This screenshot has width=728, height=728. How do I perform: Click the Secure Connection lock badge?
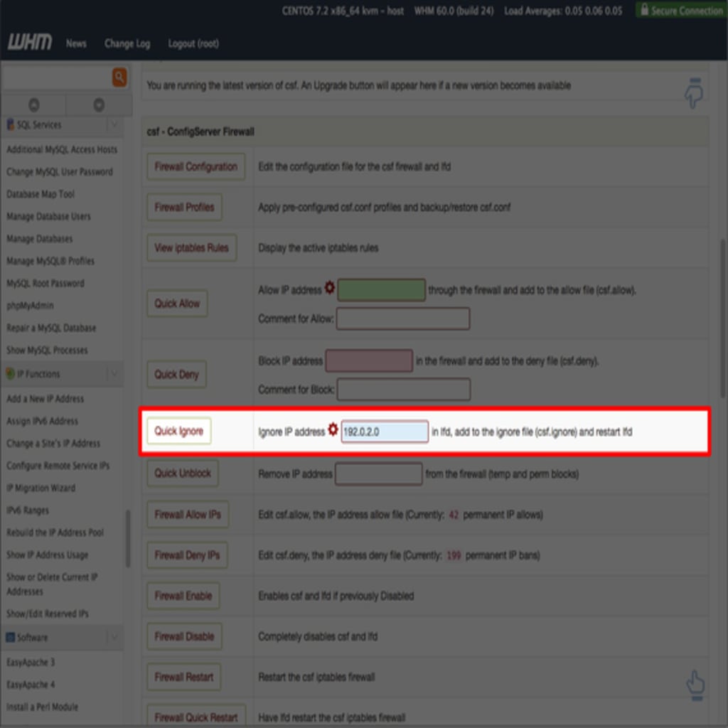click(x=682, y=10)
